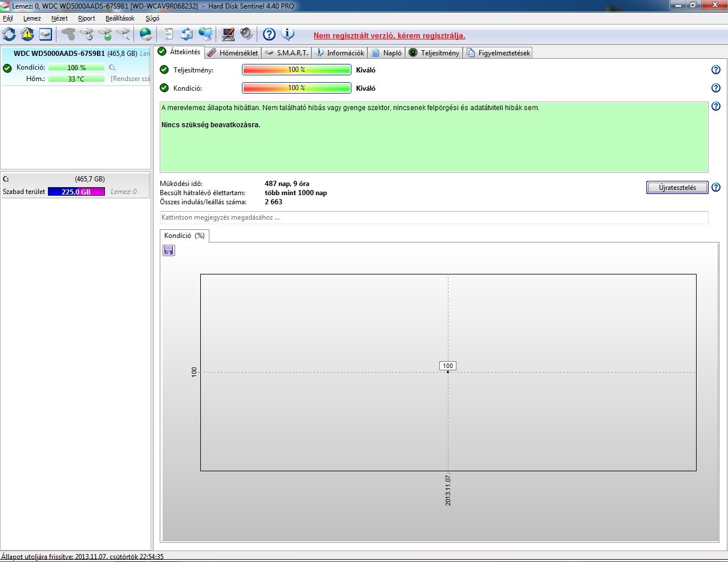Select the Áttekintés tab
The width and height of the screenshot is (728, 562).
(x=179, y=52)
